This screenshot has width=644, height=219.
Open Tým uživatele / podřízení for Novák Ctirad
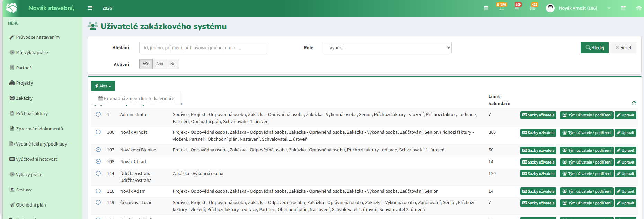tap(586, 162)
